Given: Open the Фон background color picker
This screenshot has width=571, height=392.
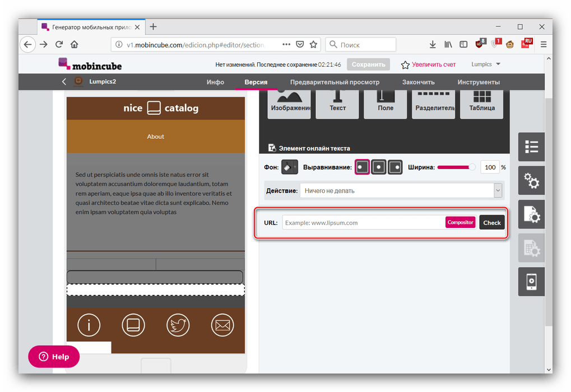Looking at the screenshot, I should coord(290,167).
